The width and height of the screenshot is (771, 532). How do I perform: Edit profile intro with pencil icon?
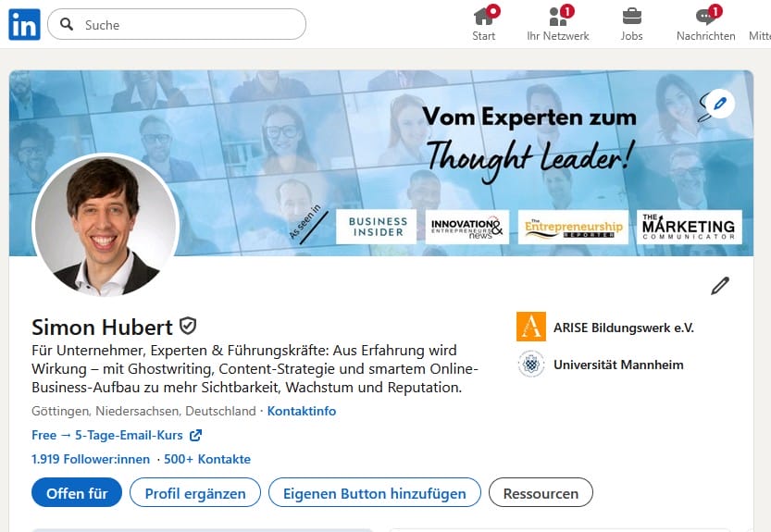click(x=720, y=286)
